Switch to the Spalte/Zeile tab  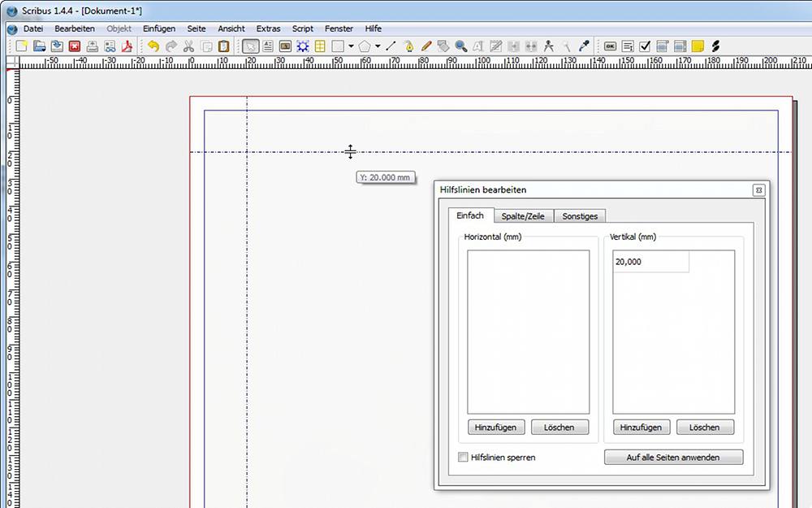(523, 216)
